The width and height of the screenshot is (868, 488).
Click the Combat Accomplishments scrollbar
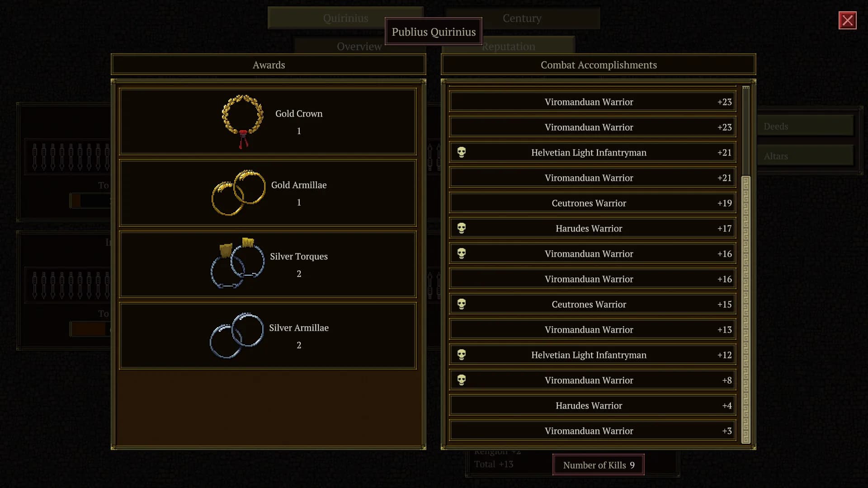746,264
